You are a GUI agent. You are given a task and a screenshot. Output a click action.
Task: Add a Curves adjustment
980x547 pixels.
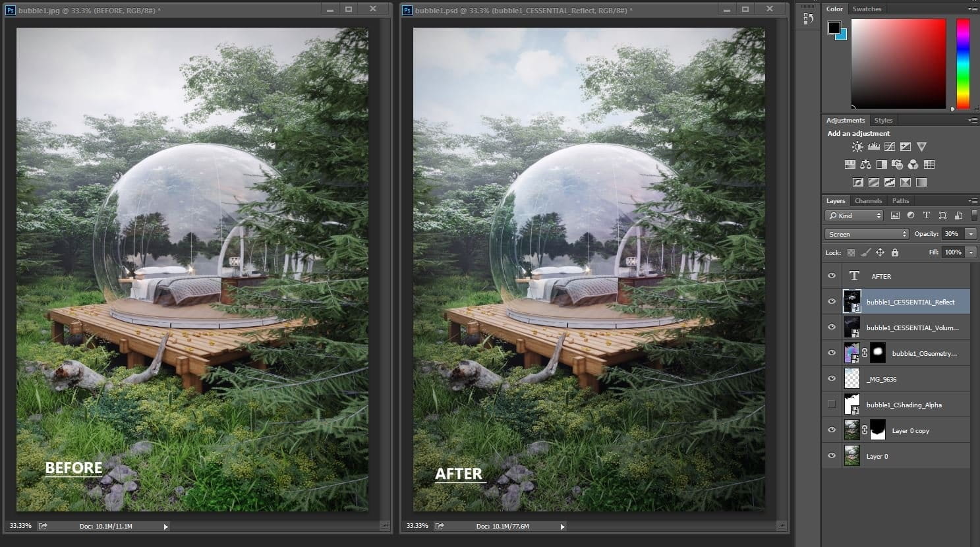pyautogui.click(x=890, y=147)
